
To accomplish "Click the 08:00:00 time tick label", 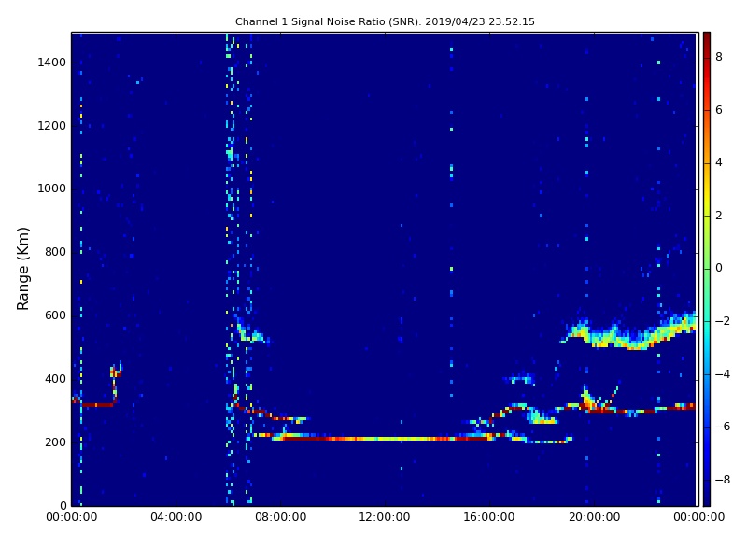I will point(281,517).
